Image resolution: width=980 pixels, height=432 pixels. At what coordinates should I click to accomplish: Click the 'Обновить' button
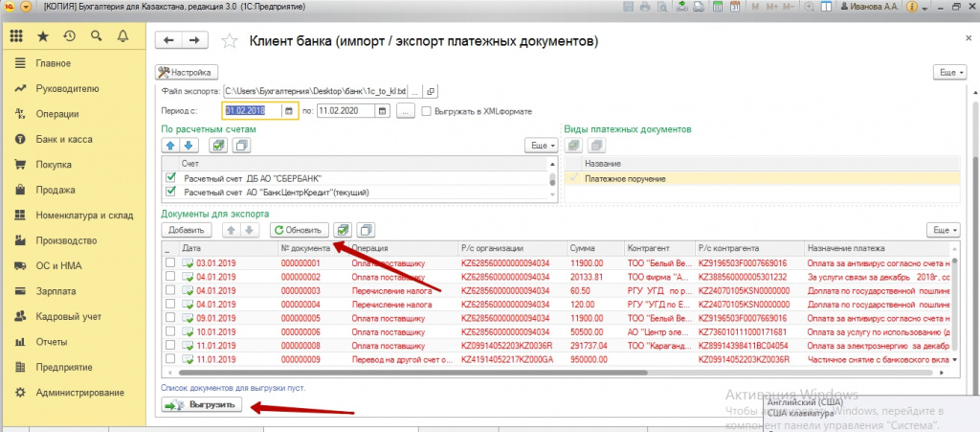pyautogui.click(x=300, y=230)
